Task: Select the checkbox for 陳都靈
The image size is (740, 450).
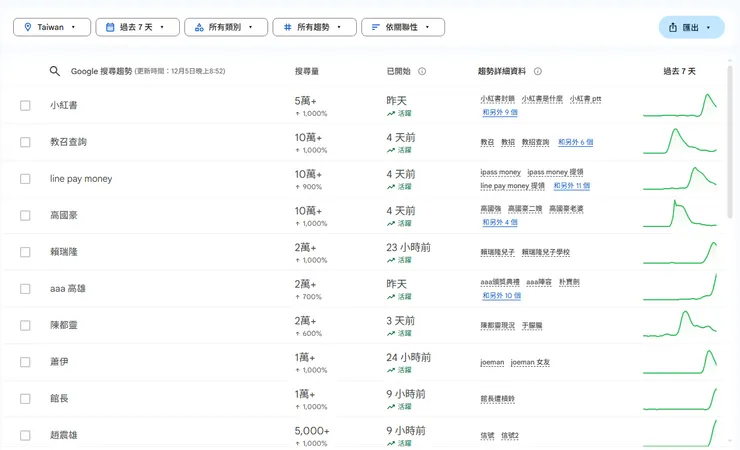Action: [x=25, y=325]
